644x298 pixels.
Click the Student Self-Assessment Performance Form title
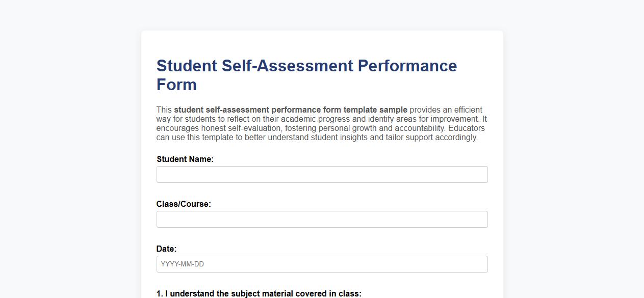pos(306,66)
